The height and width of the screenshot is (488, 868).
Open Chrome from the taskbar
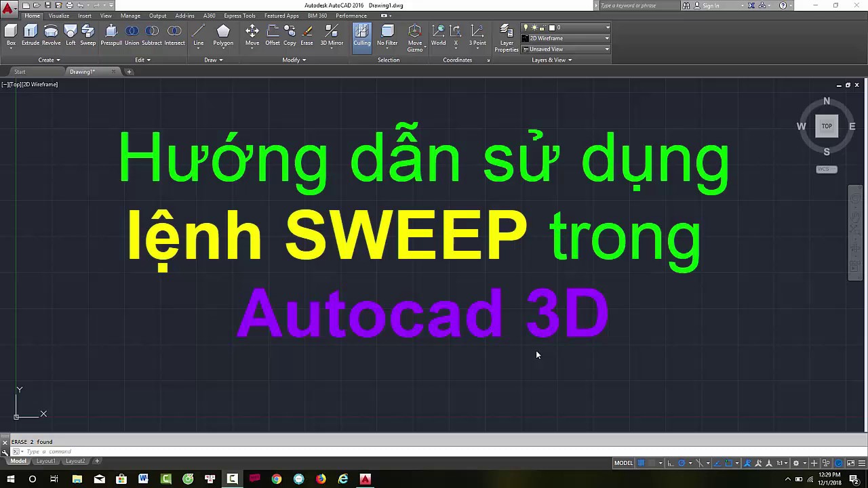[x=277, y=479]
